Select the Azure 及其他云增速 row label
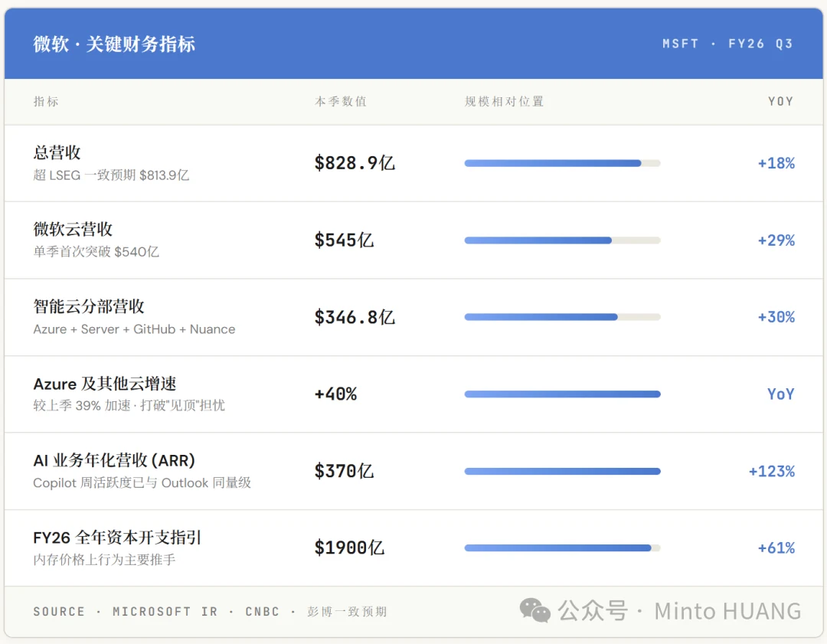Viewport: 827px width, 644px height. pyautogui.click(x=105, y=384)
